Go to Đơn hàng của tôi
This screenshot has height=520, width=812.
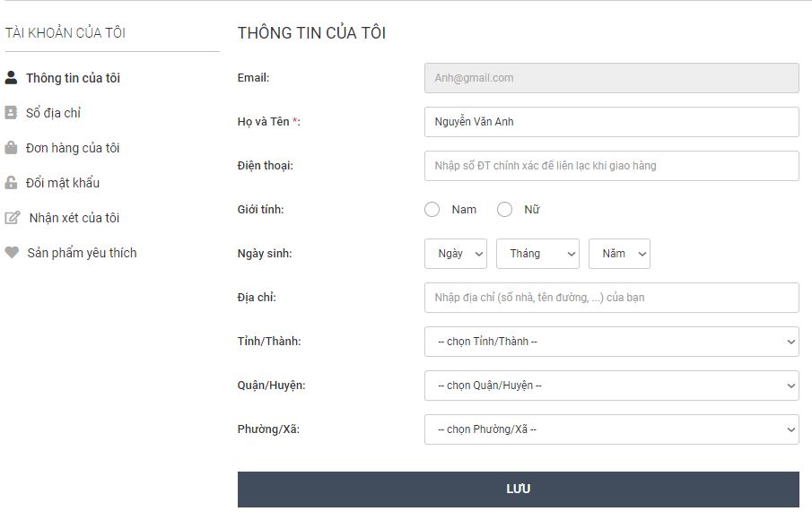pos(73,148)
